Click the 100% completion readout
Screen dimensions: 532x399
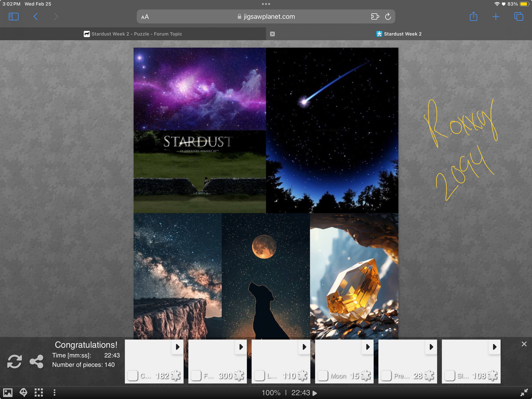(271, 393)
